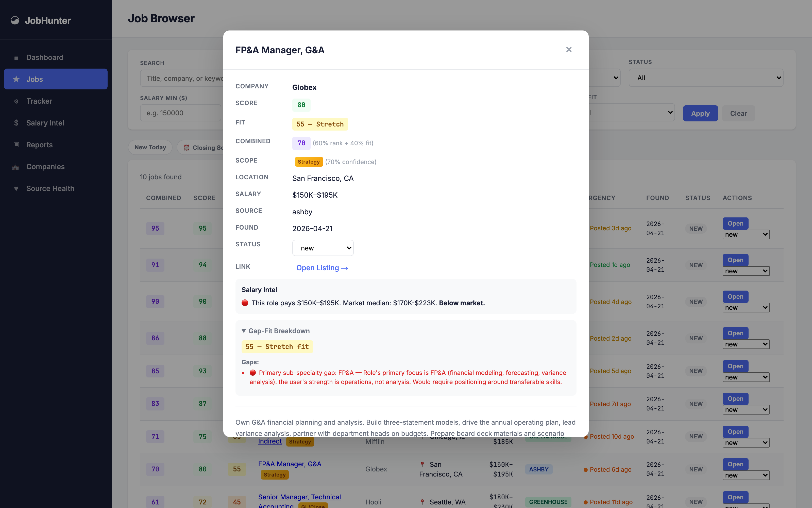Open the Status dropdown in job dialog
The width and height of the screenshot is (812, 508).
(x=323, y=248)
